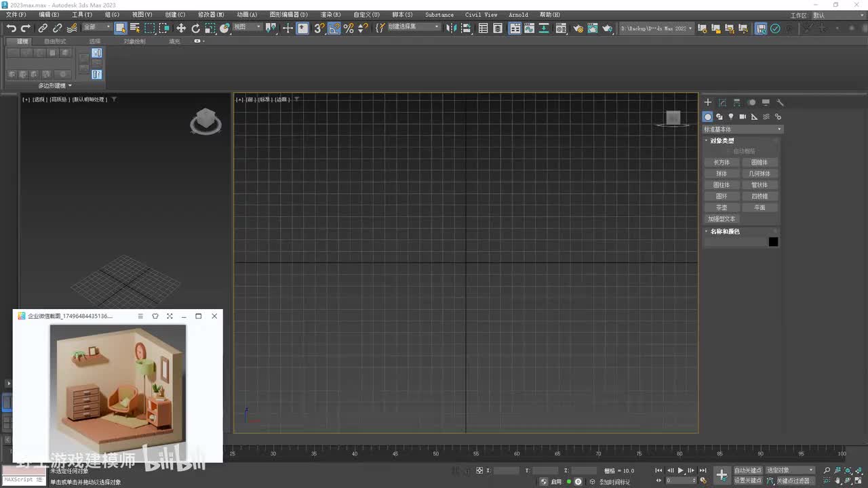Switch to the 对象绘制 ribbon tab
The height and width of the screenshot is (488, 868).
(134, 41)
